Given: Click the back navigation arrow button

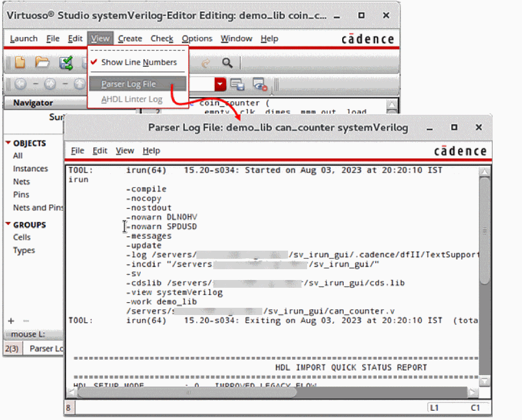Looking at the screenshot, I should 20,84.
